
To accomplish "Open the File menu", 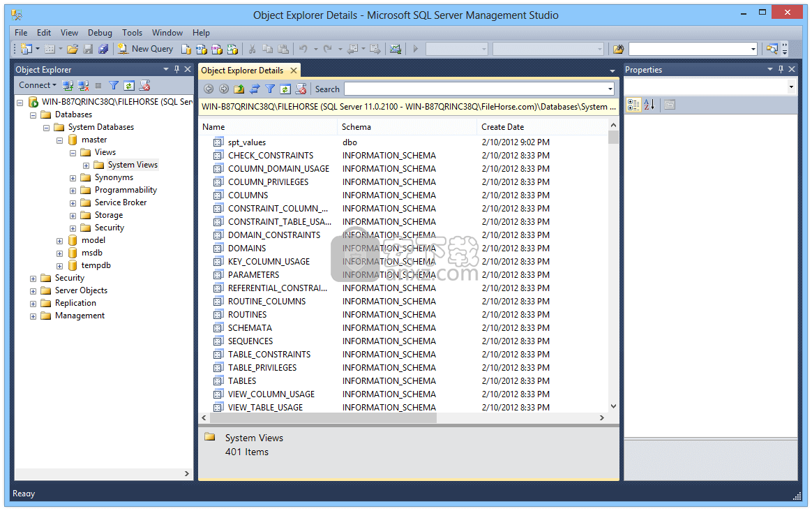I will (21, 33).
